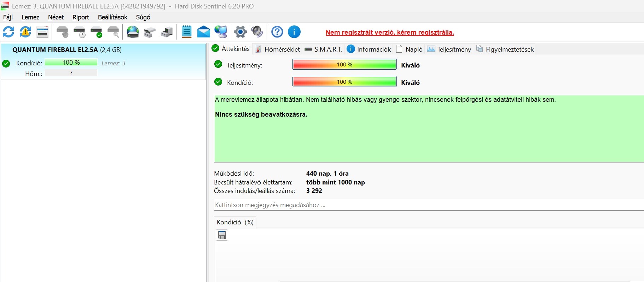Click 'Kiváló' rating next to Kondíció bar
This screenshot has height=282, width=644.
point(410,82)
